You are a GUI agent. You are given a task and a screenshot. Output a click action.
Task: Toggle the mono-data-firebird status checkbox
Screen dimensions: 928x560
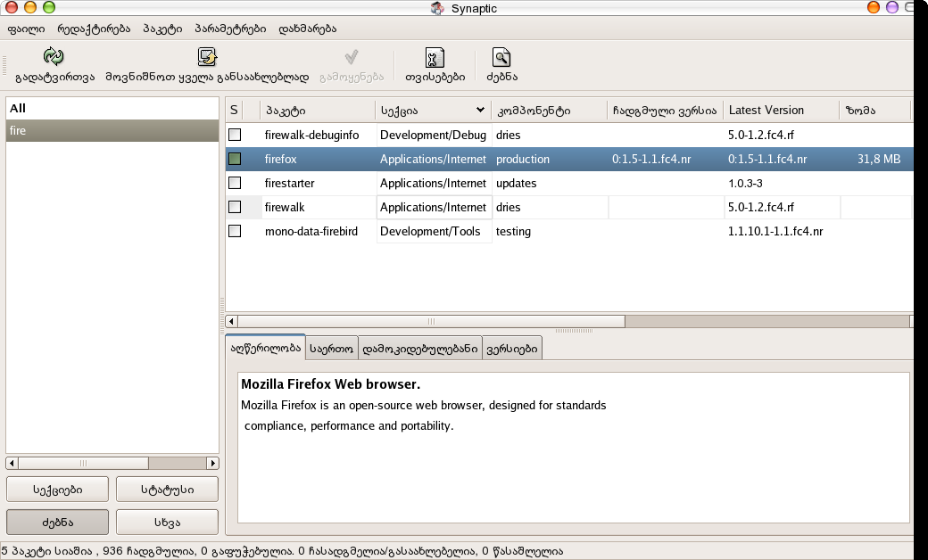tap(235, 231)
